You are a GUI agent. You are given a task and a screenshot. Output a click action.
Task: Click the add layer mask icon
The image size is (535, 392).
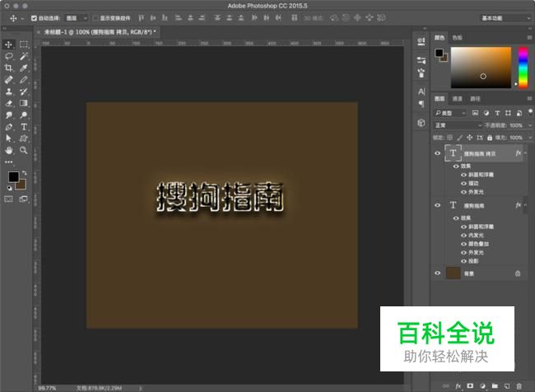[x=470, y=386]
